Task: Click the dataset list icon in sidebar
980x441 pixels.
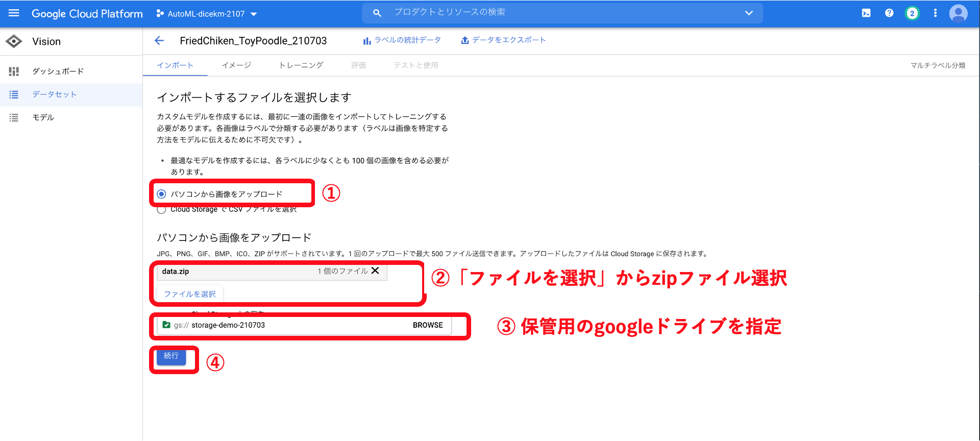Action: [14, 94]
